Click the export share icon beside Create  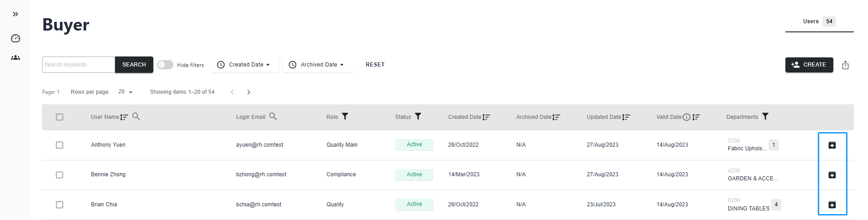coord(845,65)
